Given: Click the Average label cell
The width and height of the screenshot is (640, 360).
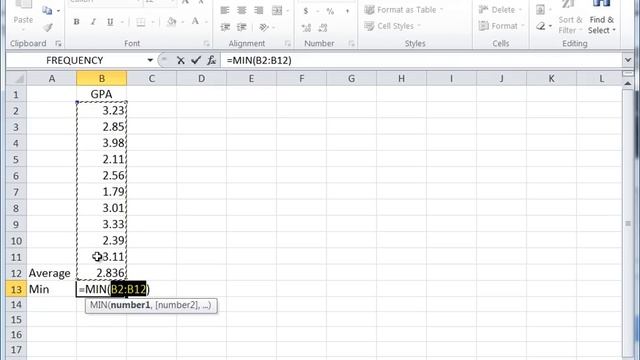Looking at the screenshot, I should point(51,273).
